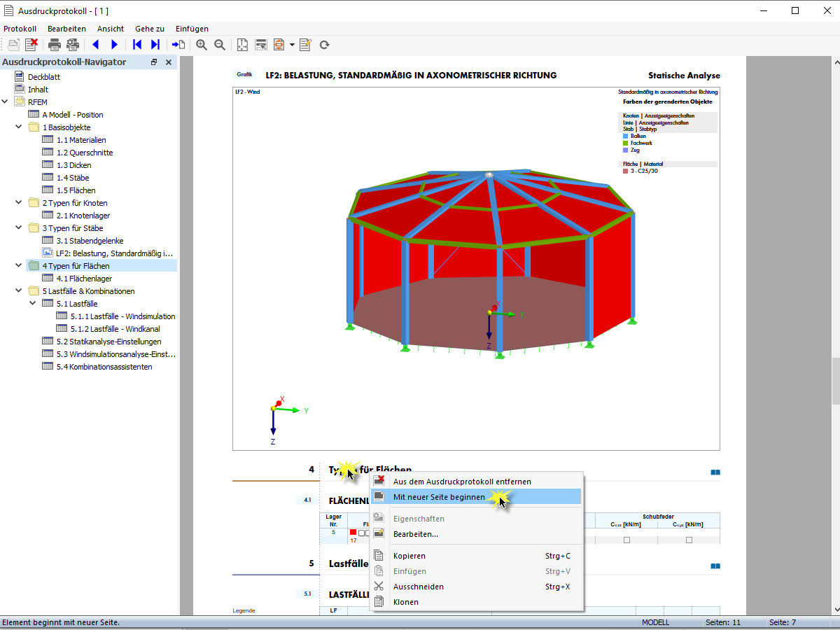The height and width of the screenshot is (630, 840).
Task: Jump to first page icon
Action: pyautogui.click(x=137, y=45)
